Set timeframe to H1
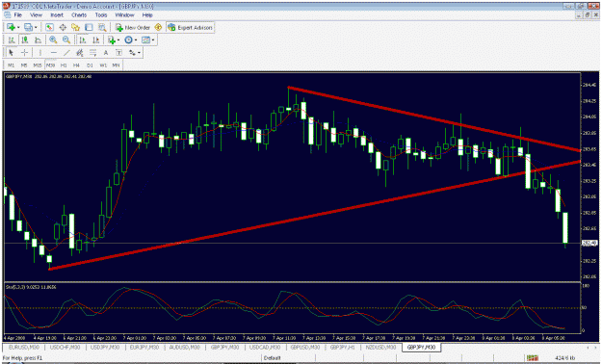This screenshot has height=364, width=602. click(x=64, y=65)
